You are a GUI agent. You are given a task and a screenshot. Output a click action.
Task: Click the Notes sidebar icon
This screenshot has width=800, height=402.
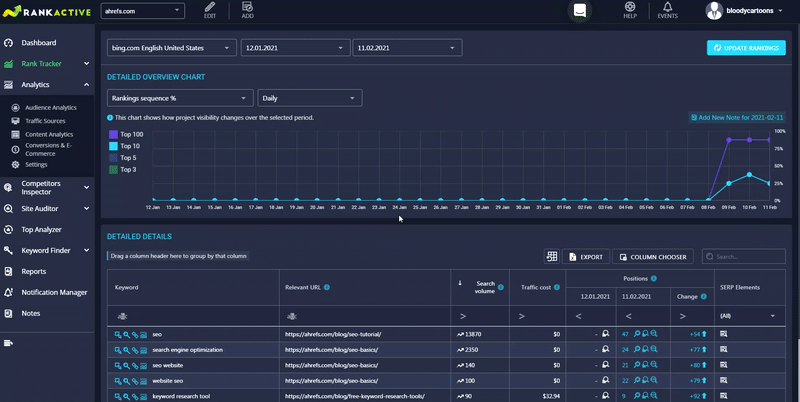pyautogui.click(x=9, y=313)
